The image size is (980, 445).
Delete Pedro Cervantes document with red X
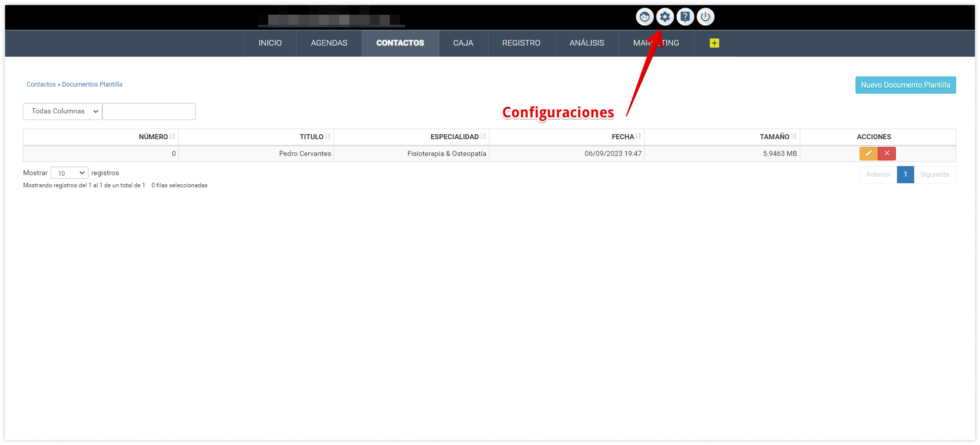887,153
